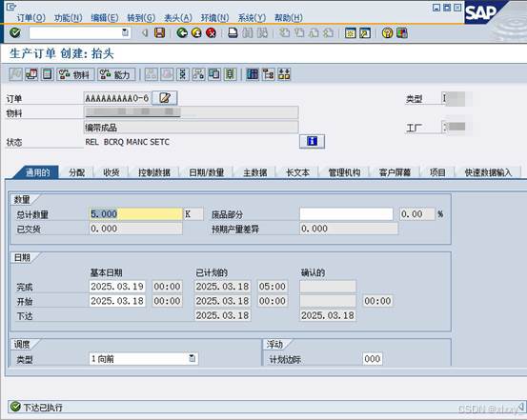Image resolution: width=527 pixels, height=420 pixels.
Task: Click the Find Next binoculars icon
Action: (262, 33)
